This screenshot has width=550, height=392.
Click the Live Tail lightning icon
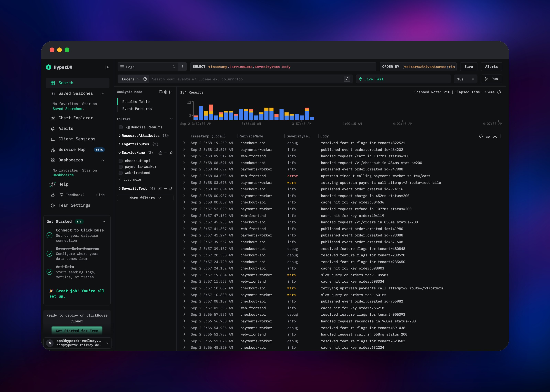click(360, 79)
